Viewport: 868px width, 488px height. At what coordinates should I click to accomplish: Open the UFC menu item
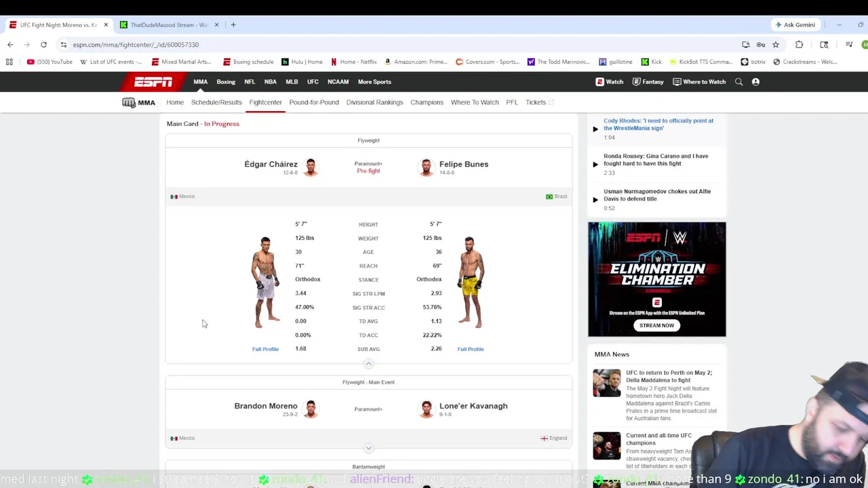click(313, 82)
